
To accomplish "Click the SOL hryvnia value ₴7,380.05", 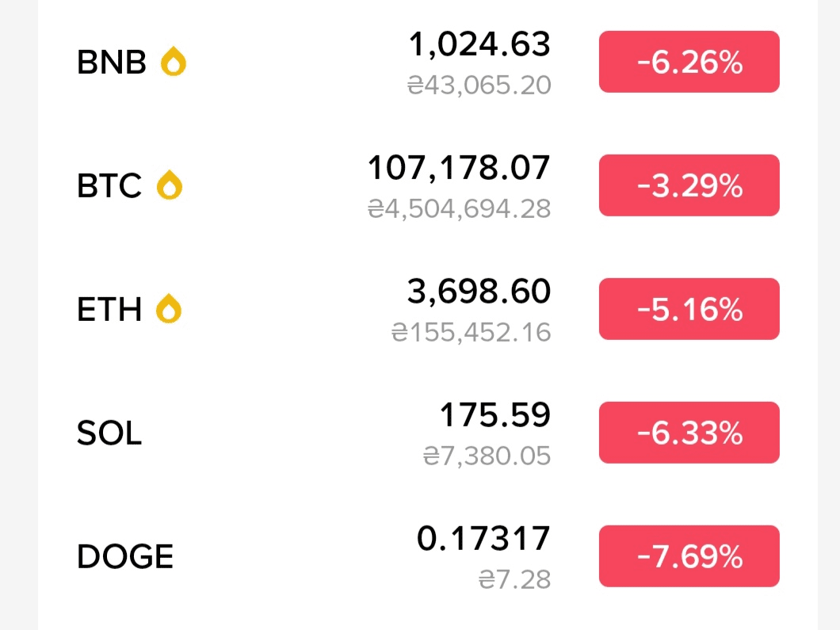I will 487,456.
